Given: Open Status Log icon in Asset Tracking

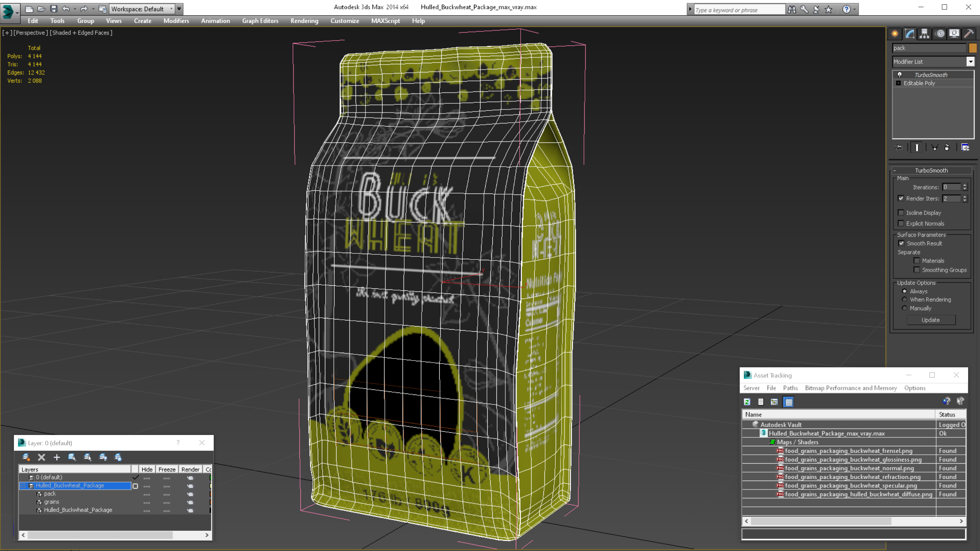Looking at the screenshot, I should tap(761, 402).
